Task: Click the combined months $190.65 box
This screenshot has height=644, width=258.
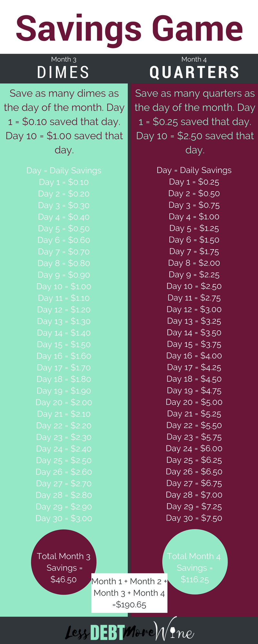Action: point(129,593)
